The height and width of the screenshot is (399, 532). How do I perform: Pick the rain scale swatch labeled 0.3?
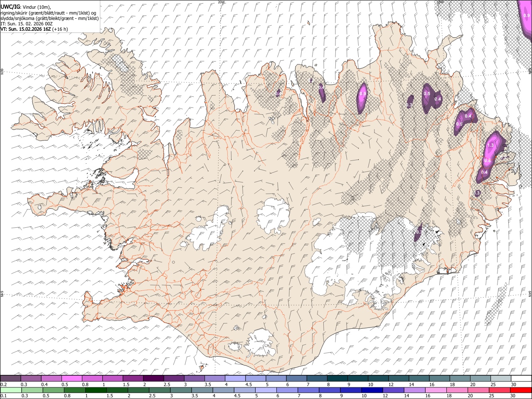tap(32, 390)
